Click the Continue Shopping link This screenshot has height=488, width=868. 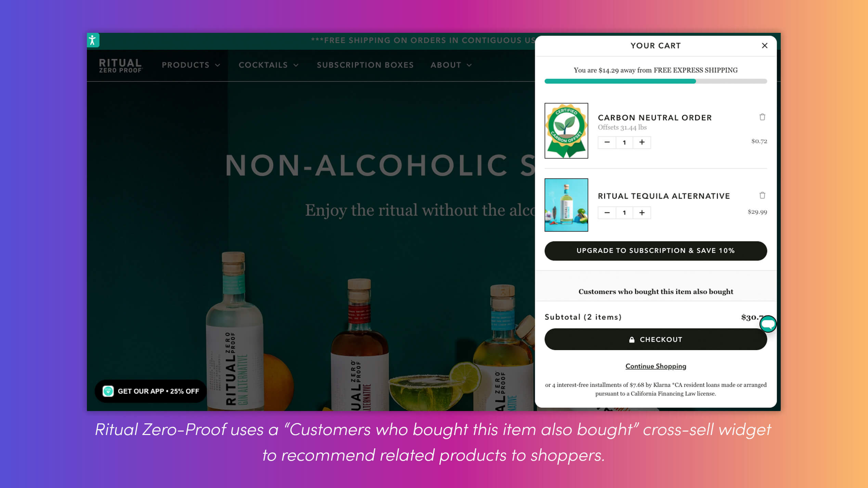[656, 366]
